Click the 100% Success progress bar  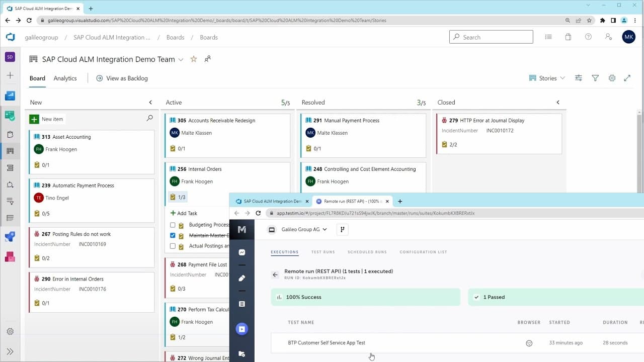click(366, 297)
